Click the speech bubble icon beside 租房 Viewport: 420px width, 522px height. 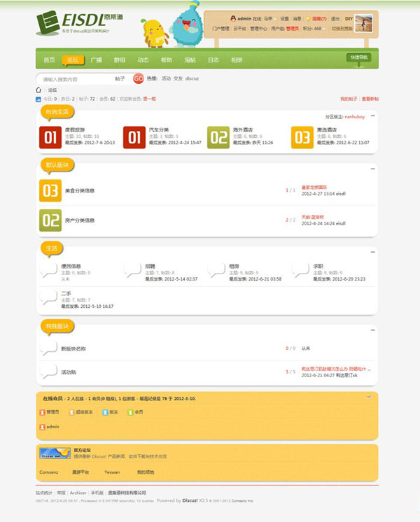(216, 270)
